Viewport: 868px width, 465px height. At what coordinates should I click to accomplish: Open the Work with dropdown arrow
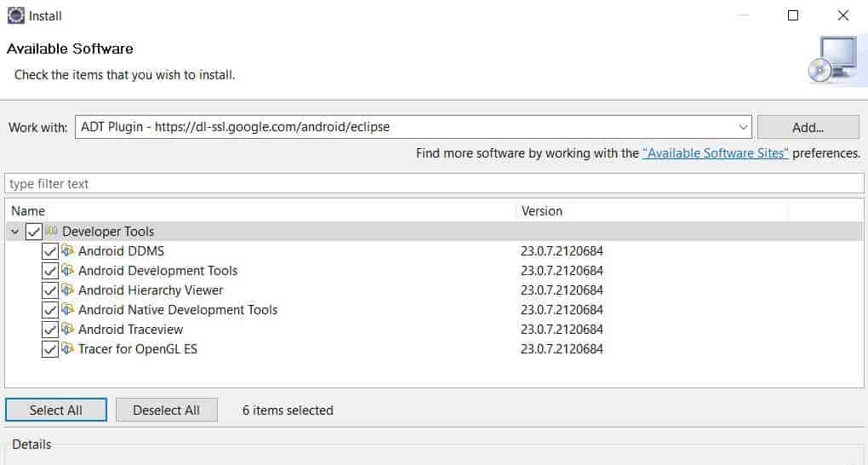pos(743,127)
